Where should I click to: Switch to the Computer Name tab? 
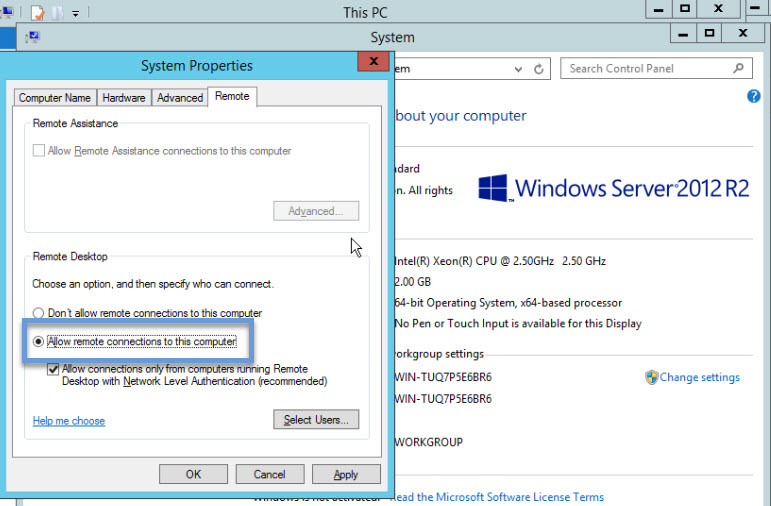[55, 98]
